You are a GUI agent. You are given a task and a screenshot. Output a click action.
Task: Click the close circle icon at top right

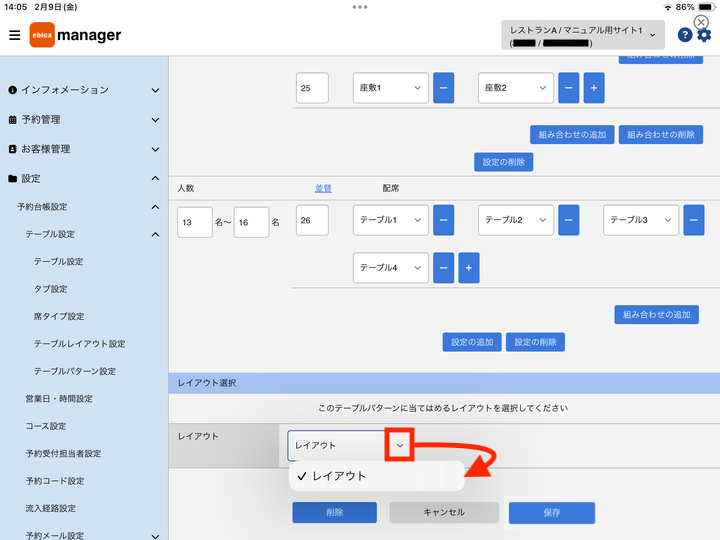tap(701, 22)
